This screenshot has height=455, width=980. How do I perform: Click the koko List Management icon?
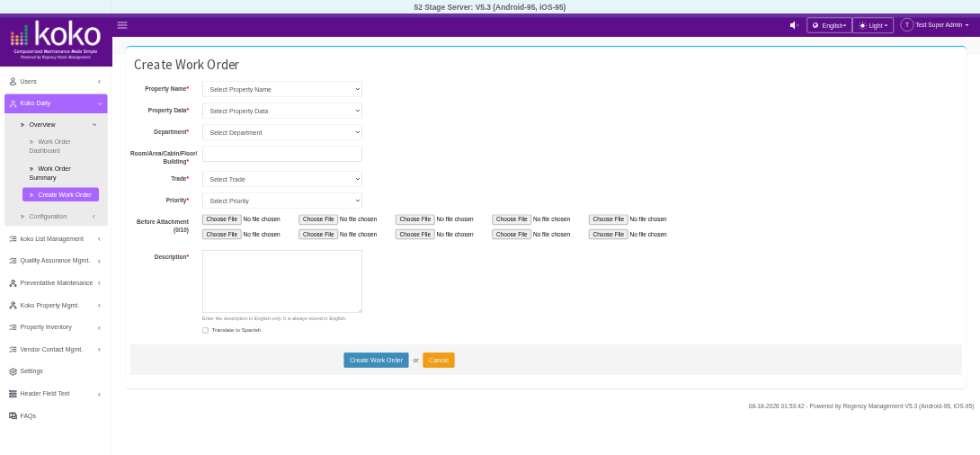pos(13,239)
